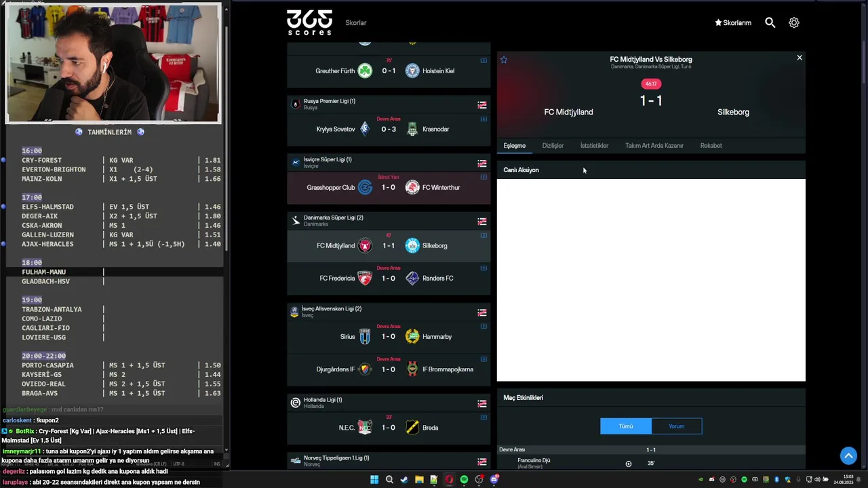Open the İsveç Allsvenskan Ligi (2) header

pos(389,311)
